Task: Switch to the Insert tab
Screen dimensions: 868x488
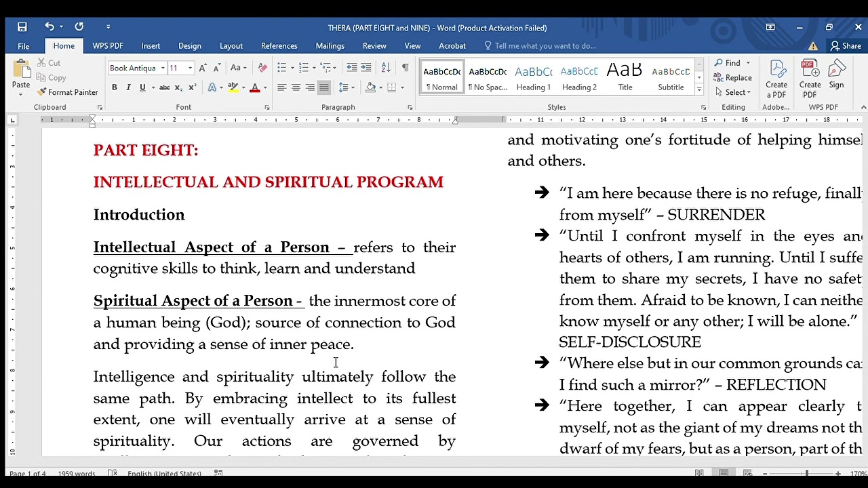Action: coord(151,46)
